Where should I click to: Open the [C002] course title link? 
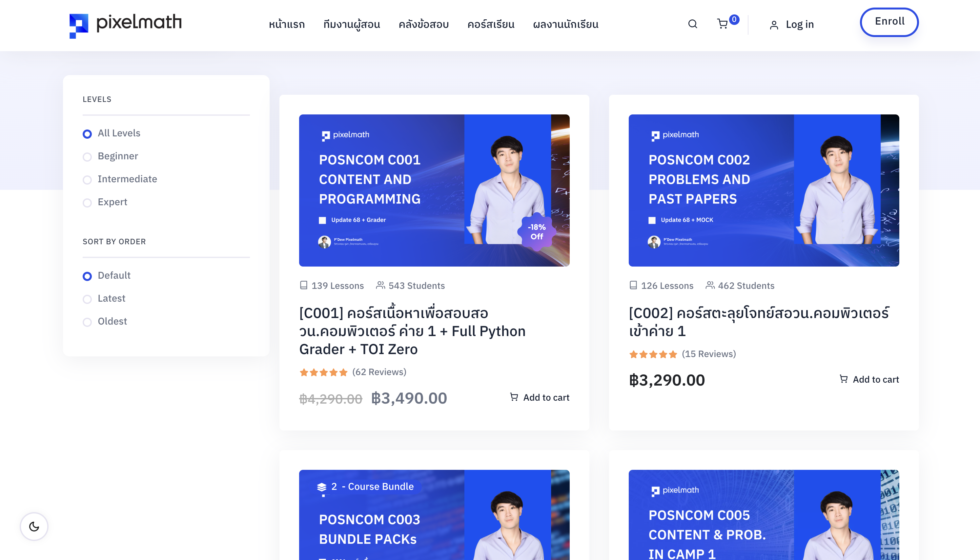(759, 322)
